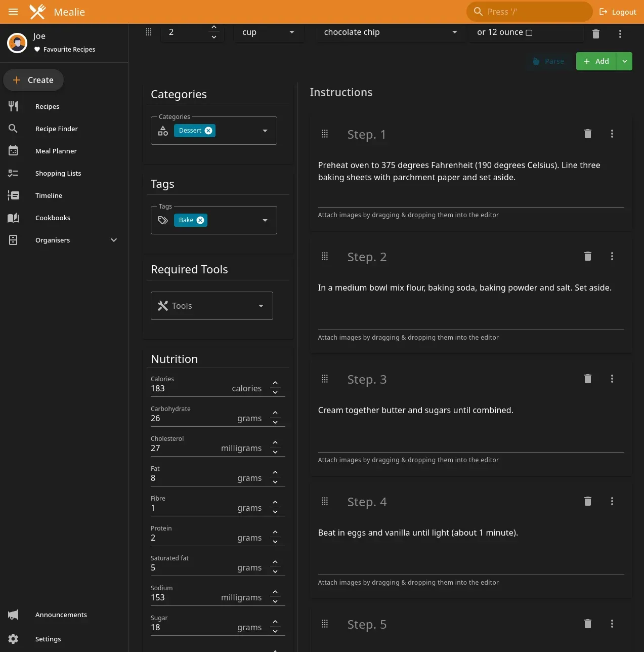Grab the chocolate chip ingredient drag handle
The width and height of the screenshot is (644, 652).
(x=149, y=32)
